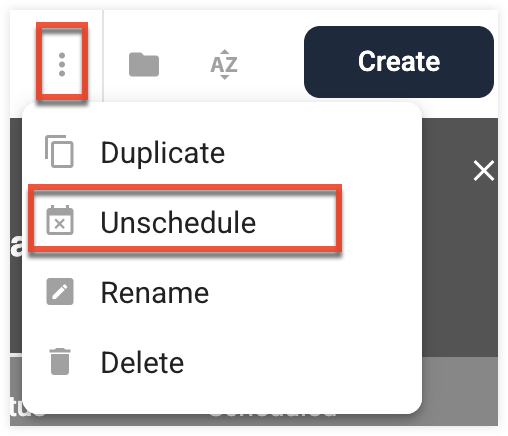
Task: Click the trash can Delete icon
Action: (60, 362)
